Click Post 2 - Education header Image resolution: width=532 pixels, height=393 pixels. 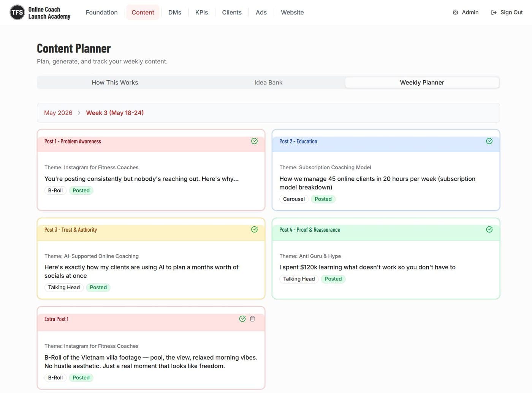(298, 142)
